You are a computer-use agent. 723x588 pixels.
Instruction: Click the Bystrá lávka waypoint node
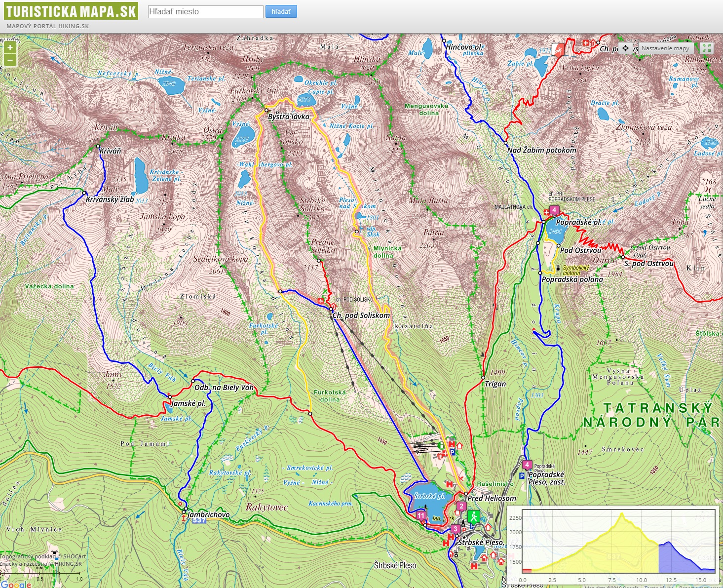[266, 110]
